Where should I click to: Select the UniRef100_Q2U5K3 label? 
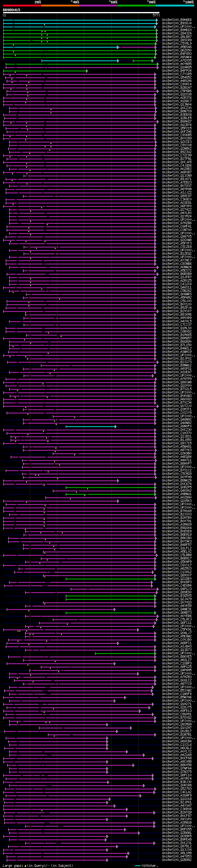click(177, 501)
